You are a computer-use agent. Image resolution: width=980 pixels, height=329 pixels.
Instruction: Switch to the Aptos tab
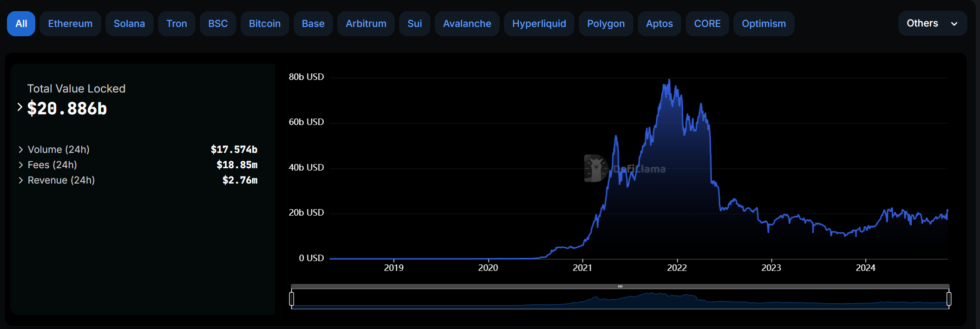coord(659,24)
